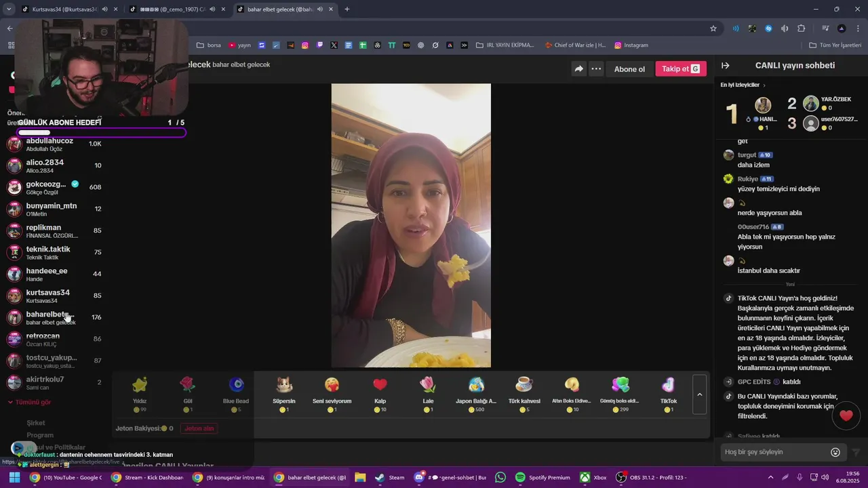Click the share arrow icon

pyautogui.click(x=578, y=68)
